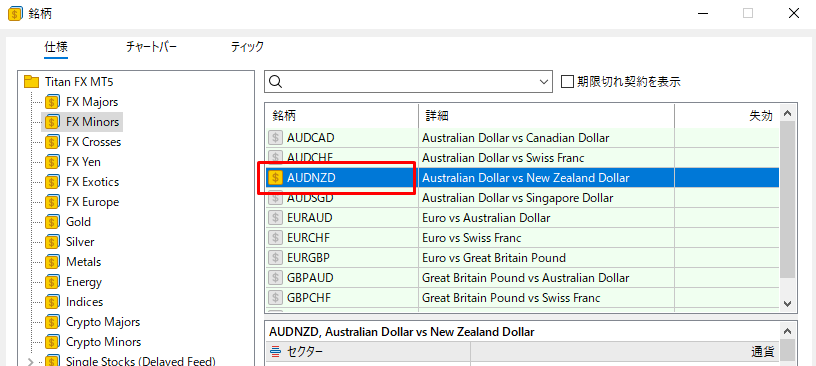Click the GBPCHF dollar symbol icon

coord(275,298)
